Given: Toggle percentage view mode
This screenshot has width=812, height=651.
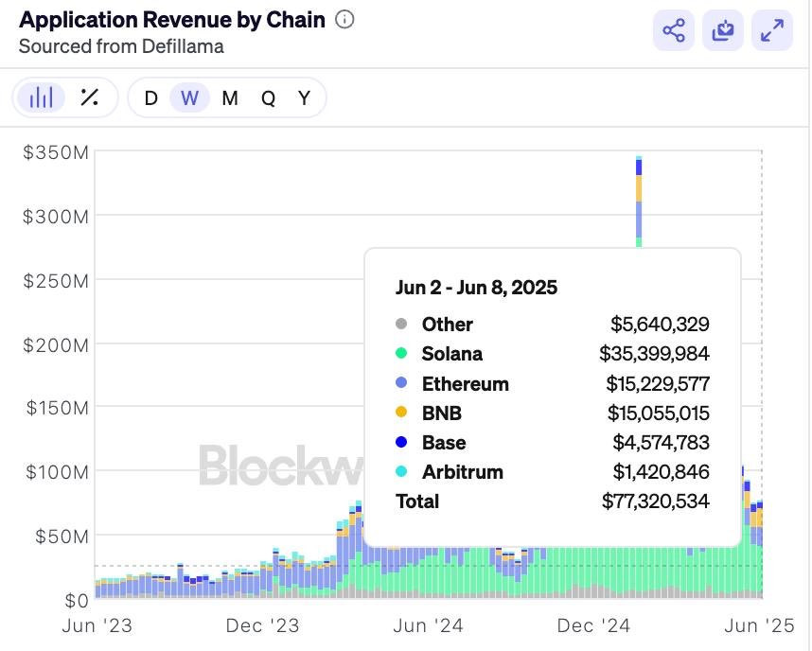Looking at the screenshot, I should [x=90, y=97].
